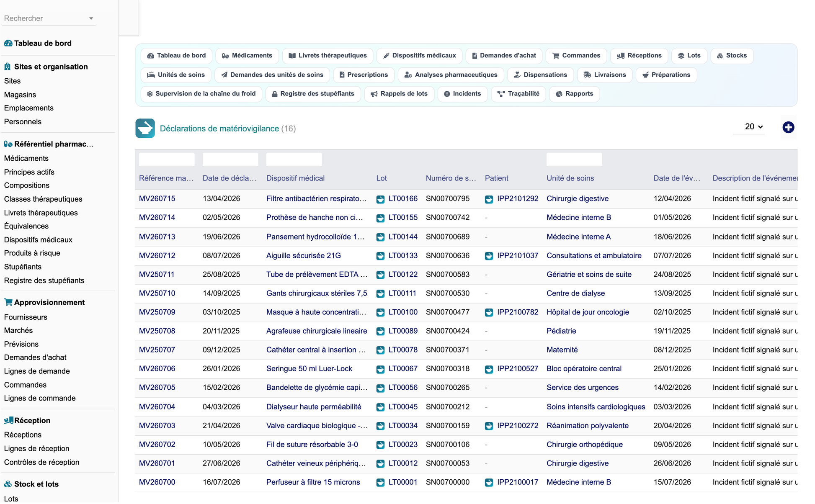815x504 pixels.
Task: Click lot icon beside LT00122
Action: pos(380,275)
